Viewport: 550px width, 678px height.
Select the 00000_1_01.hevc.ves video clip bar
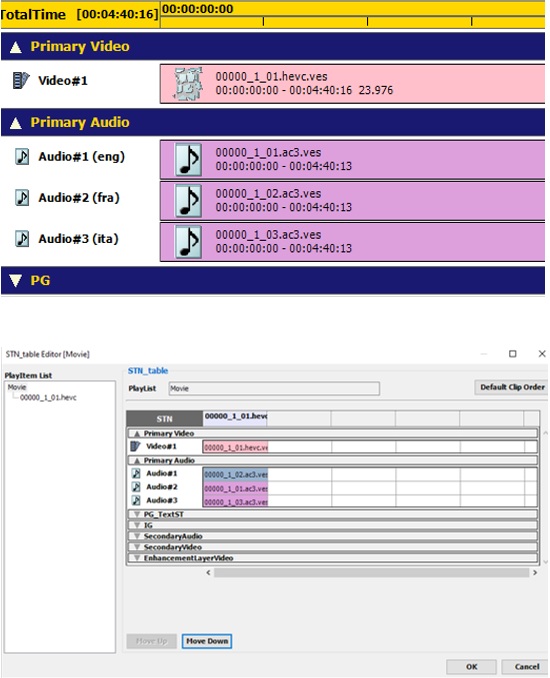[x=352, y=84]
